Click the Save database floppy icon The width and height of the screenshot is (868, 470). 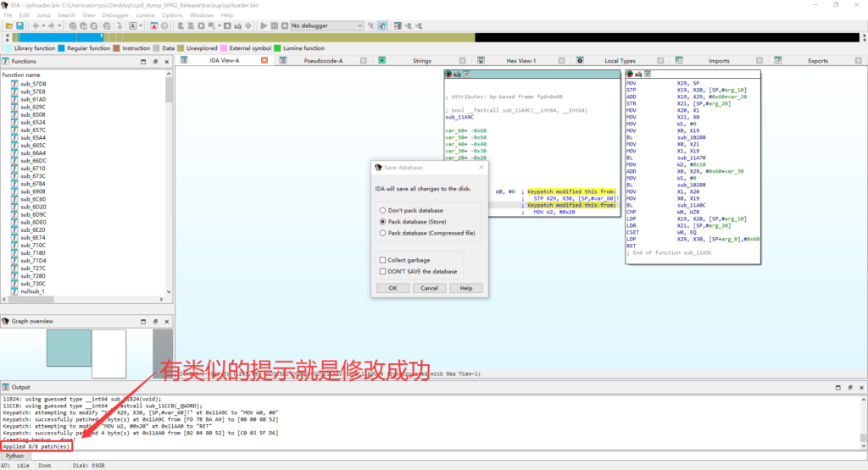(20, 26)
